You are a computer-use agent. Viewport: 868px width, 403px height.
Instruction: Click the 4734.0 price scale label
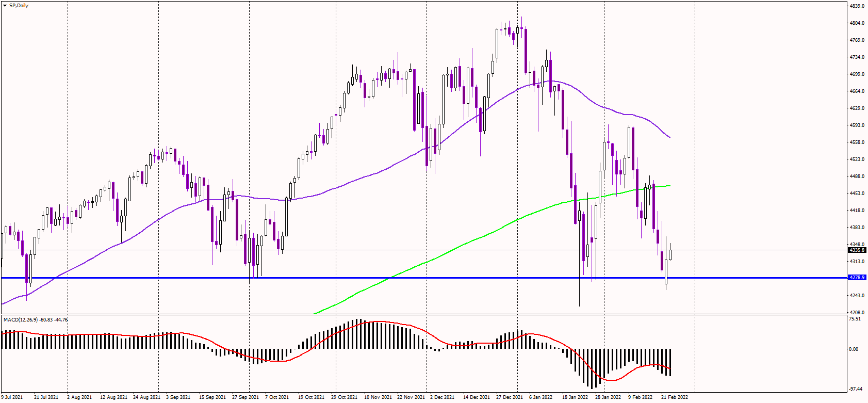click(857, 57)
